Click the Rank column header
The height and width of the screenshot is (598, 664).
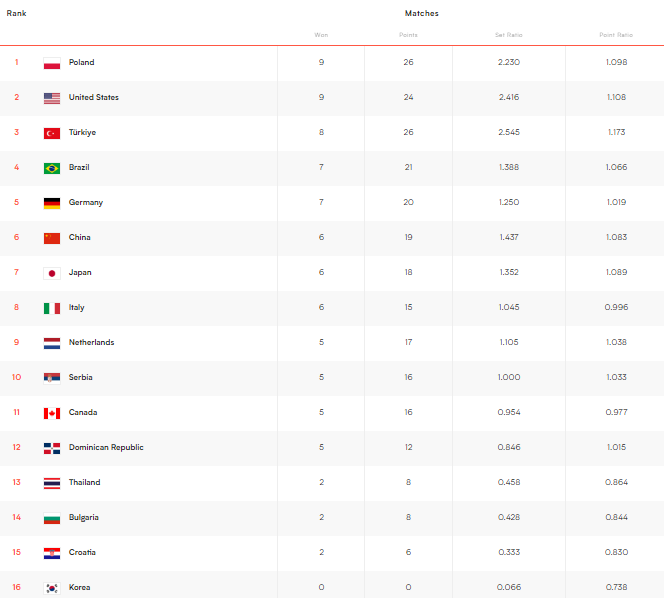click(16, 13)
